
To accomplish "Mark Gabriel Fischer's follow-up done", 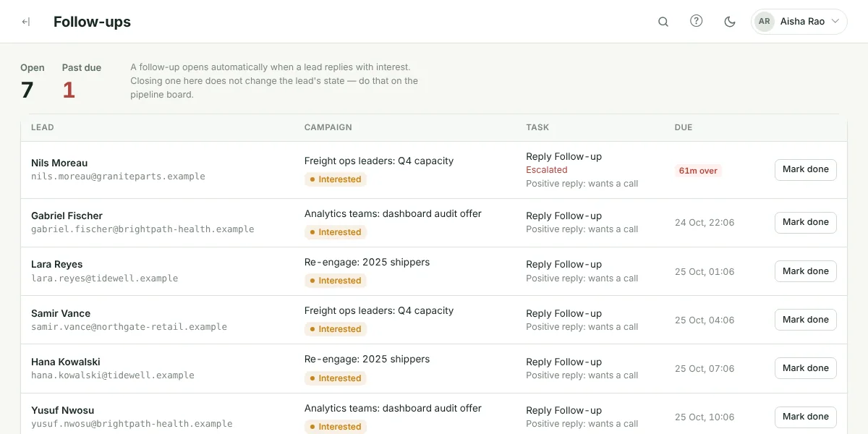I will click(806, 223).
